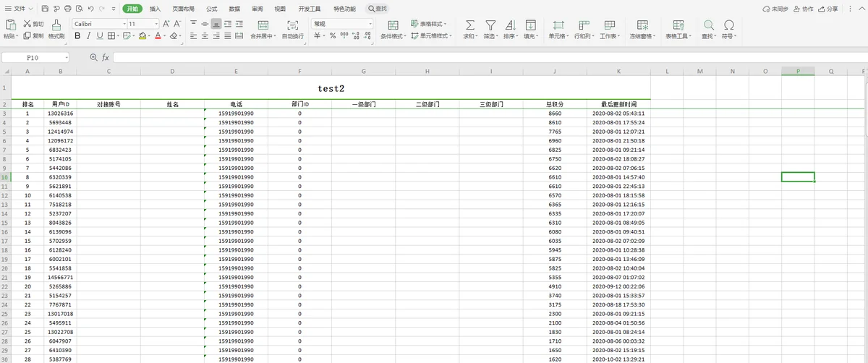Switch to the 视图 View tab

(280, 9)
